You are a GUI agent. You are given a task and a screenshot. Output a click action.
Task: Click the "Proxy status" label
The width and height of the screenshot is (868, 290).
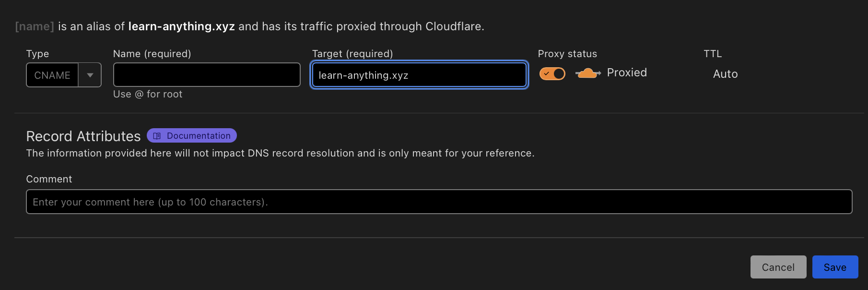567,54
